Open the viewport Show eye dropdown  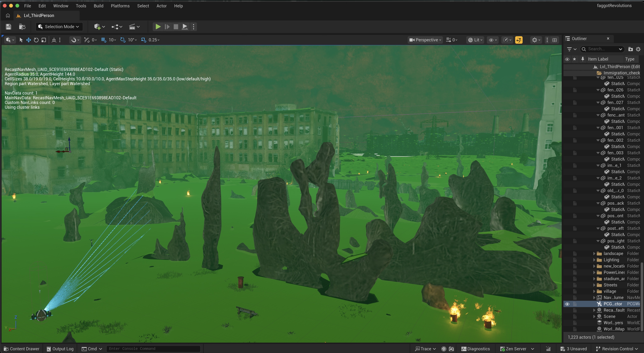pyautogui.click(x=493, y=40)
